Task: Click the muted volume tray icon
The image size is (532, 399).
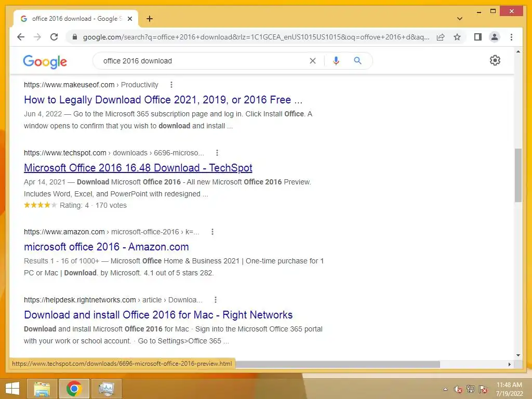Action: click(458, 389)
